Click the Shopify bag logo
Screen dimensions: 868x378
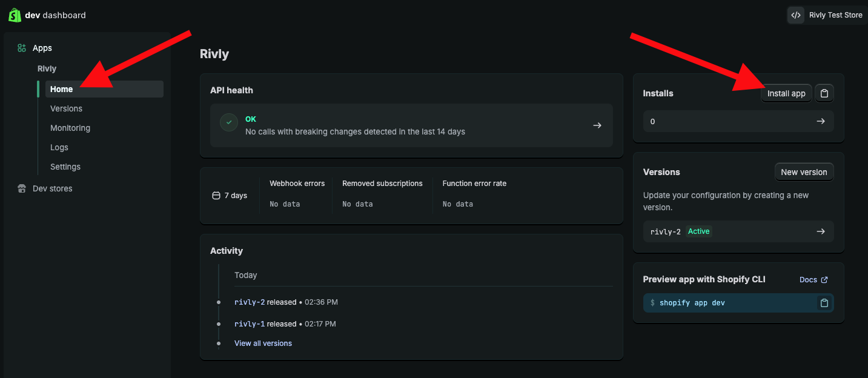15,15
